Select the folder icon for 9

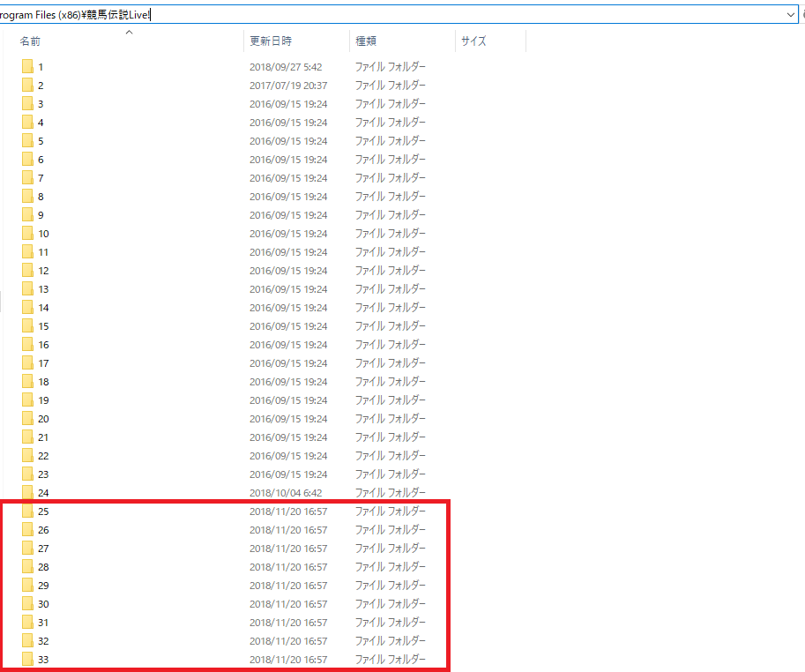tap(27, 214)
